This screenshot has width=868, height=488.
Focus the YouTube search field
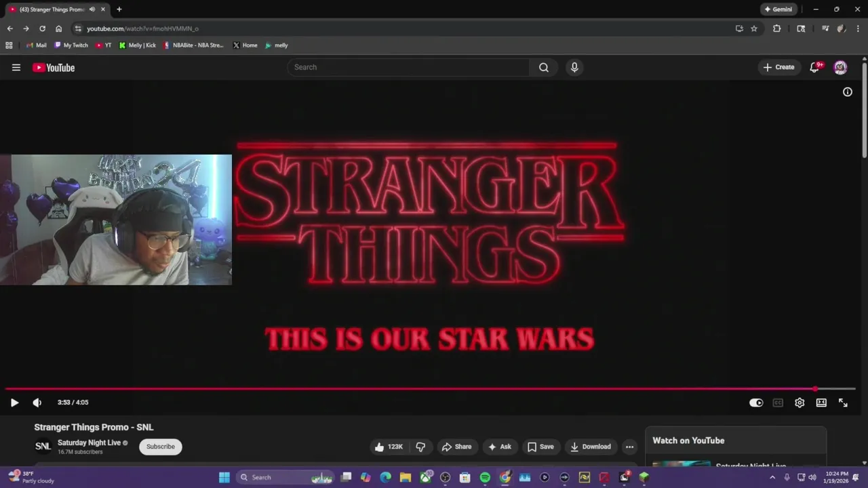[408, 67]
